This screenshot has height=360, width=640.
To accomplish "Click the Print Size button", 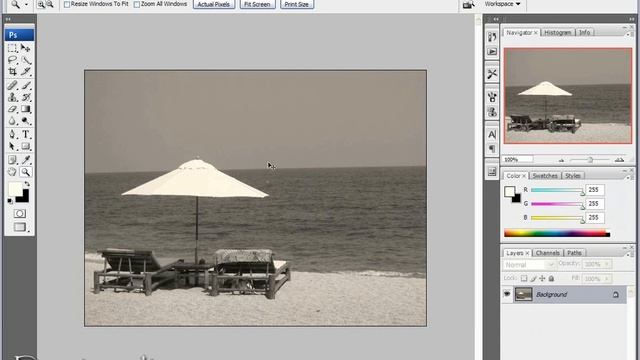I will 297,4.
